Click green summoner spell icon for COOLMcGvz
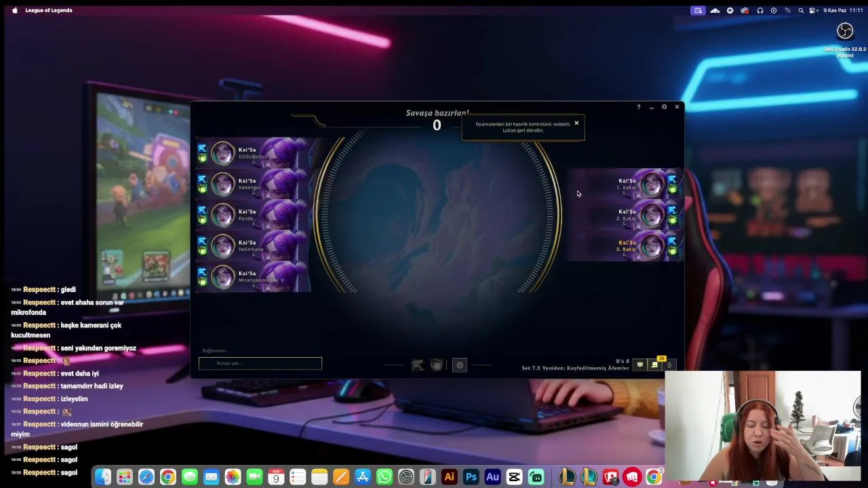The height and width of the screenshot is (488, 868). (202, 159)
